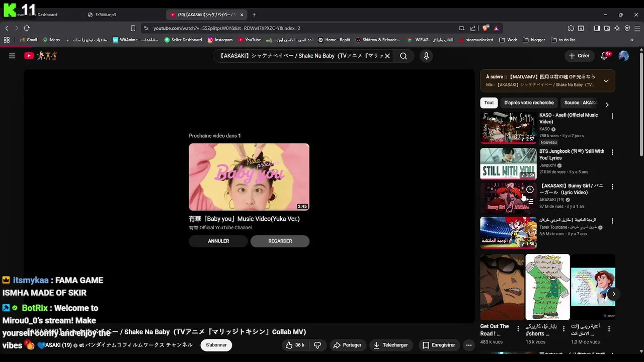Close the AKASAKI YouTube browser tab

tap(242, 15)
